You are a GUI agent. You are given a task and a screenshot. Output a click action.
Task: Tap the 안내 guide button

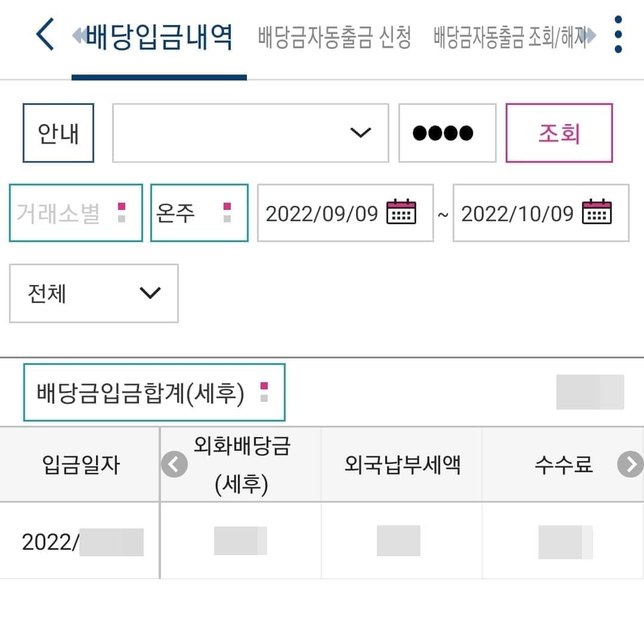point(58,133)
